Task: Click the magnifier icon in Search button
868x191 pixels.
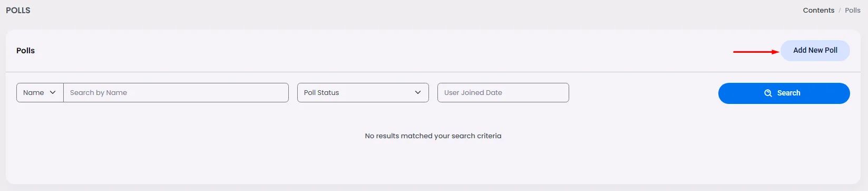Action: (768, 93)
